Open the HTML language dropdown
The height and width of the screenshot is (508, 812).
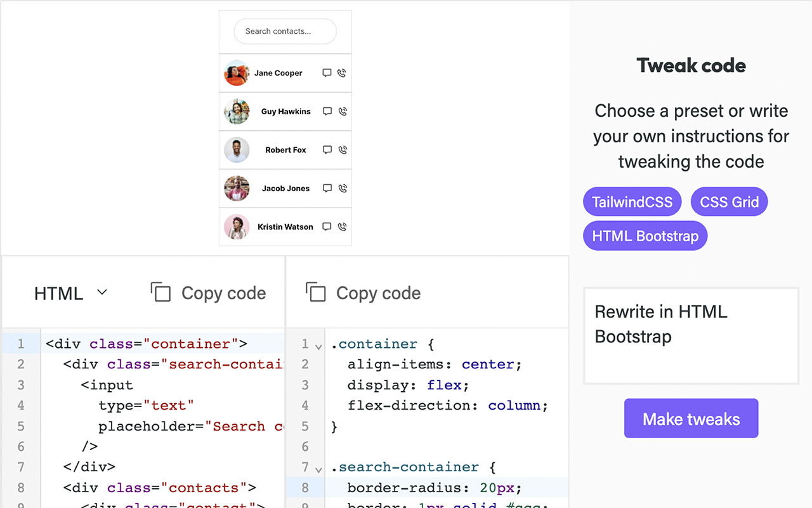(70, 293)
